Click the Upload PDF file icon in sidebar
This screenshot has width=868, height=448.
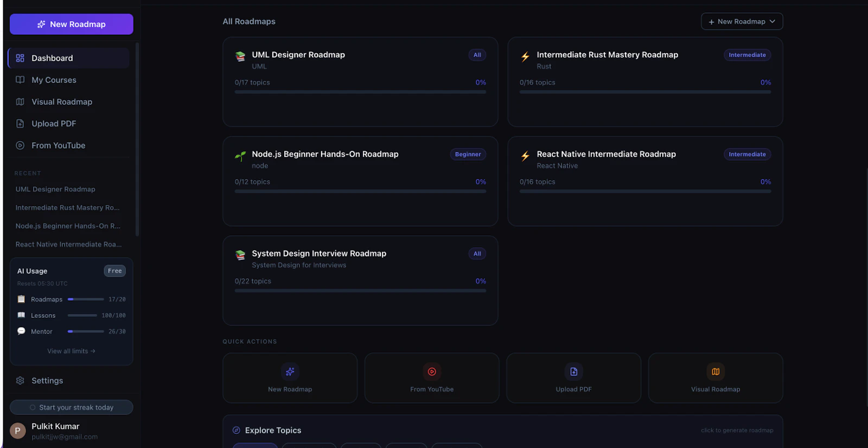point(20,124)
